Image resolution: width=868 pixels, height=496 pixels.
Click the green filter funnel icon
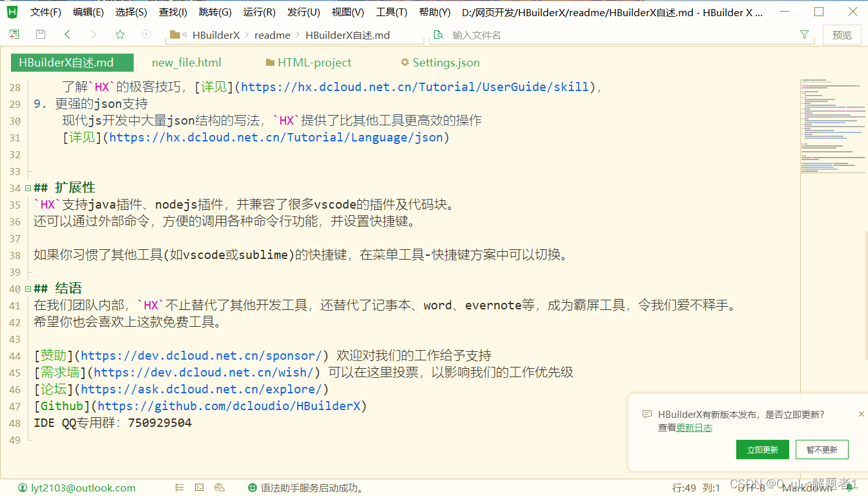805,35
